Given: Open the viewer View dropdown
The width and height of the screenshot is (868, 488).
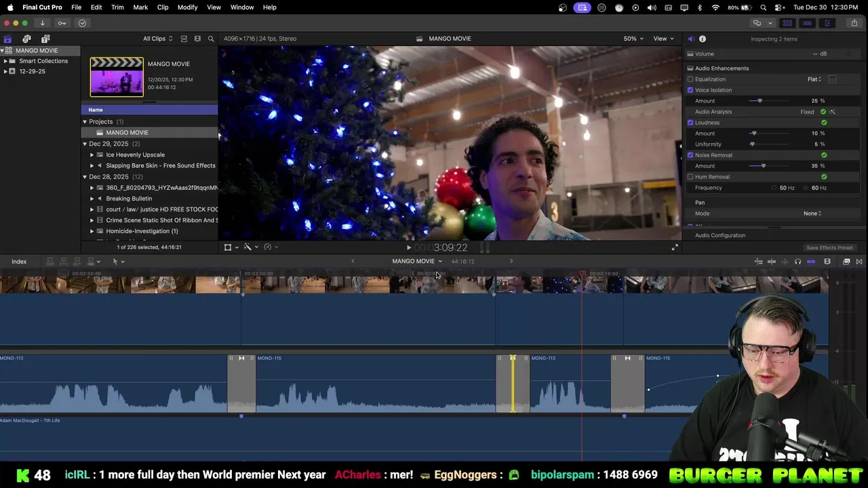Looking at the screenshot, I should (663, 39).
